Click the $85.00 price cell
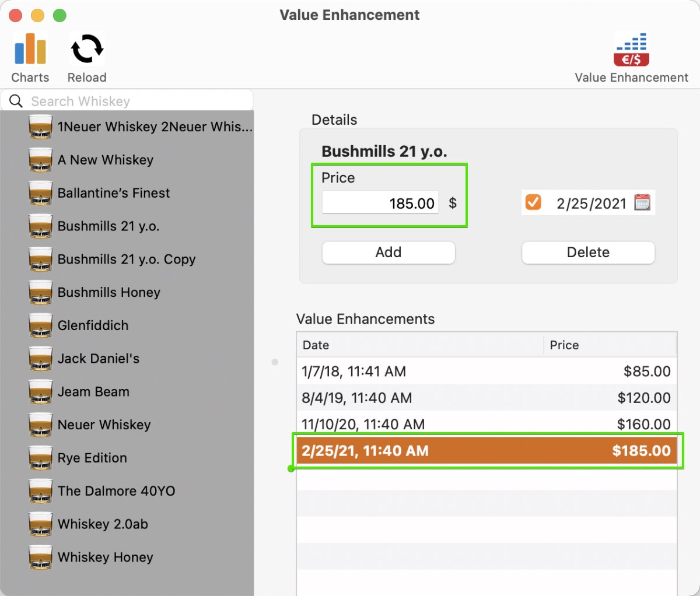The width and height of the screenshot is (700, 596). (x=647, y=371)
